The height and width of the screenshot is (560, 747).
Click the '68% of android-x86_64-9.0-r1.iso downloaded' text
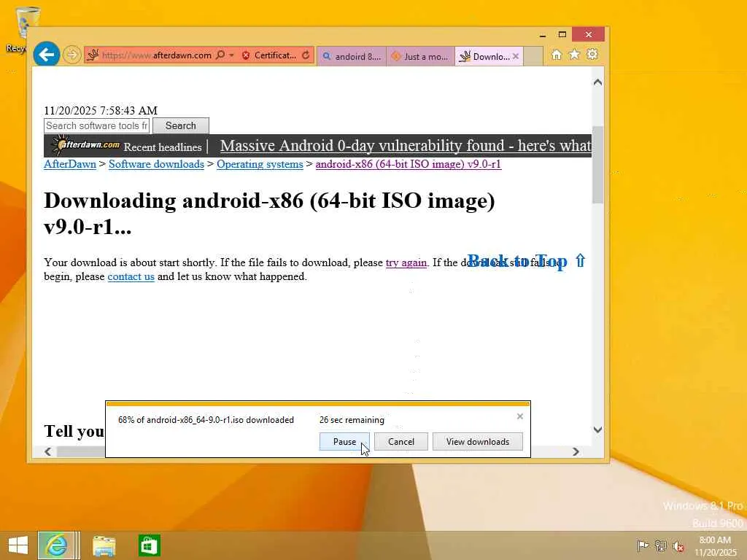click(206, 420)
